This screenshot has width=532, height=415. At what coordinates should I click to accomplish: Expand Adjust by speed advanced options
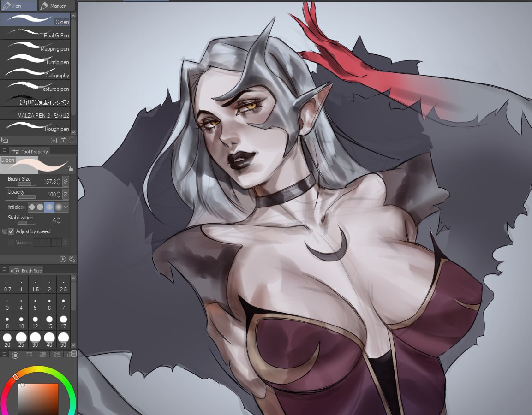(5, 231)
